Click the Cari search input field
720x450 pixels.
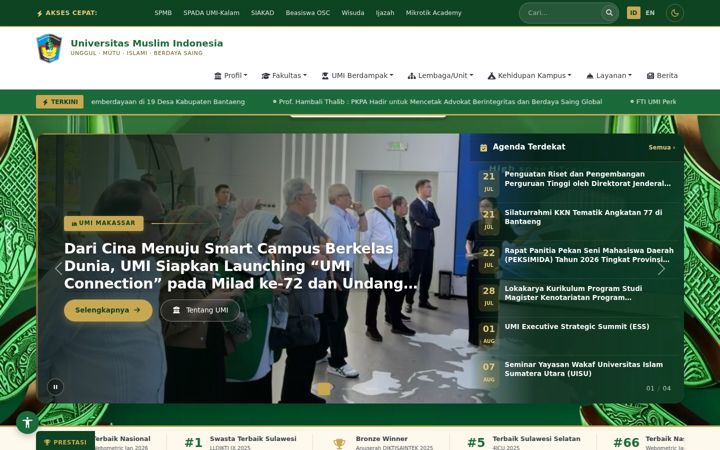pos(562,13)
